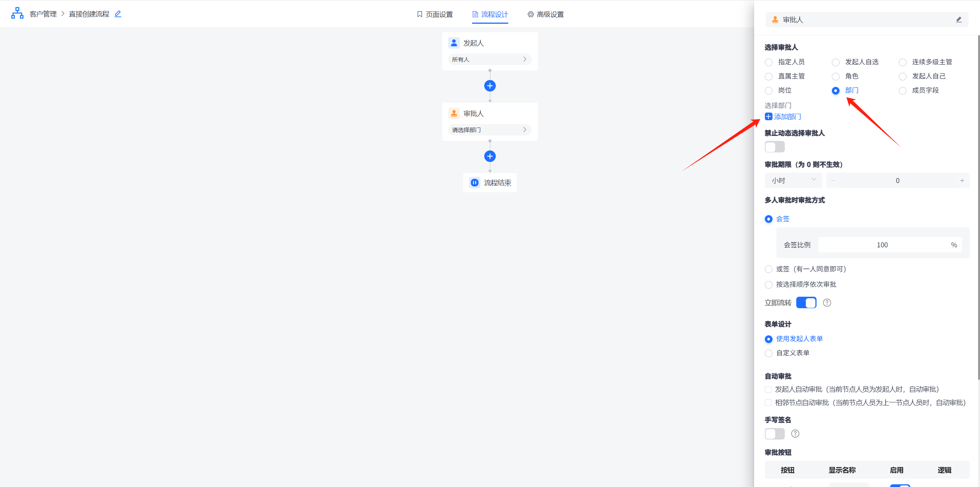Click the help icon next to 立即流转

pyautogui.click(x=827, y=303)
